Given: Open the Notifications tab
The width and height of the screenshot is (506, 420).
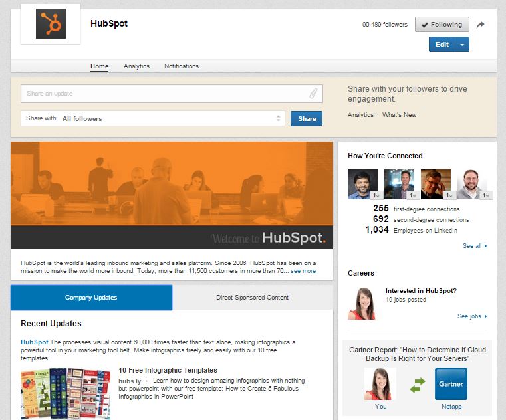Looking at the screenshot, I should tap(182, 66).
